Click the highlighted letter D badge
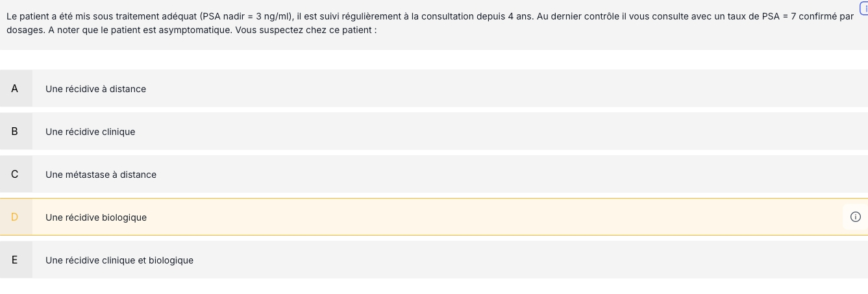 click(x=16, y=217)
